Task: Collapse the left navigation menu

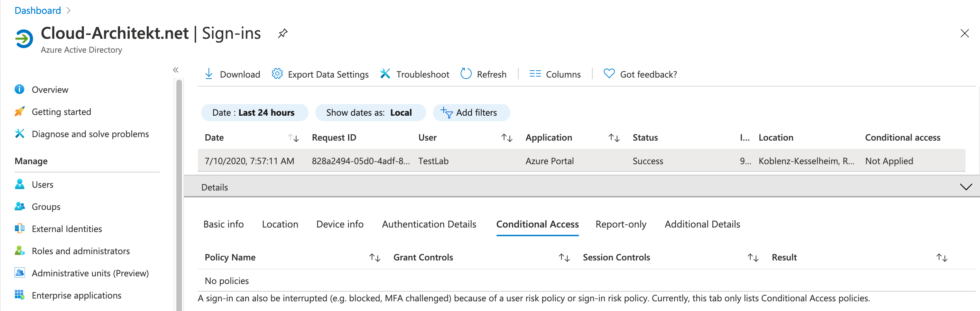Action: (176, 70)
